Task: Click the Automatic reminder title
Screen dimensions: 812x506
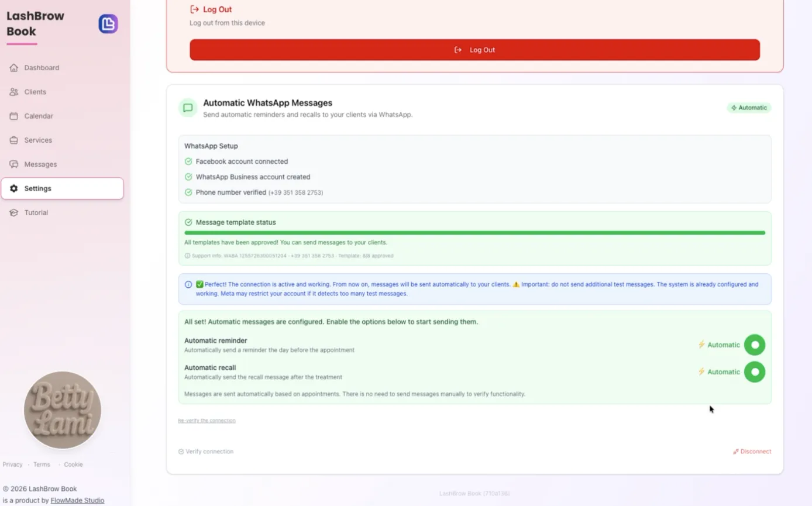Action: 216,340
